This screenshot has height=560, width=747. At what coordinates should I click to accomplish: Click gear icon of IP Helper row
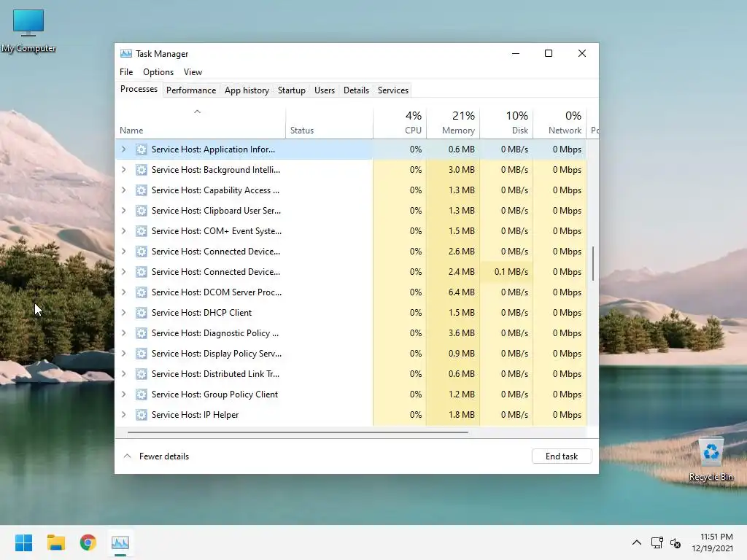pyautogui.click(x=141, y=415)
